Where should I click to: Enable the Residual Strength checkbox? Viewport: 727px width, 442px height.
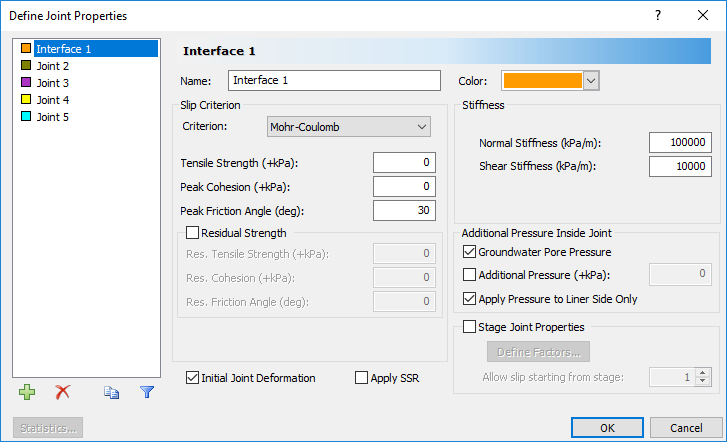[194, 233]
